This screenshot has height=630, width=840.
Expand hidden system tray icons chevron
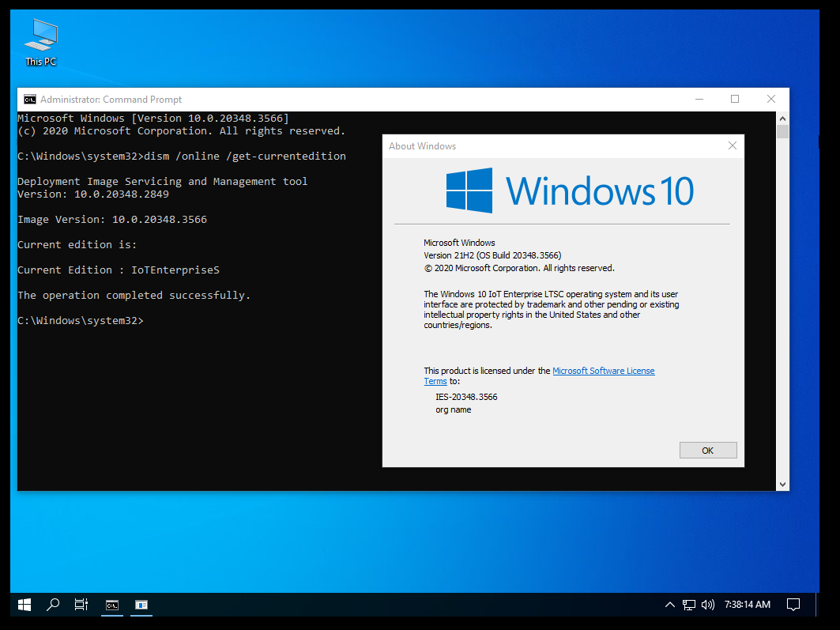pos(669,605)
